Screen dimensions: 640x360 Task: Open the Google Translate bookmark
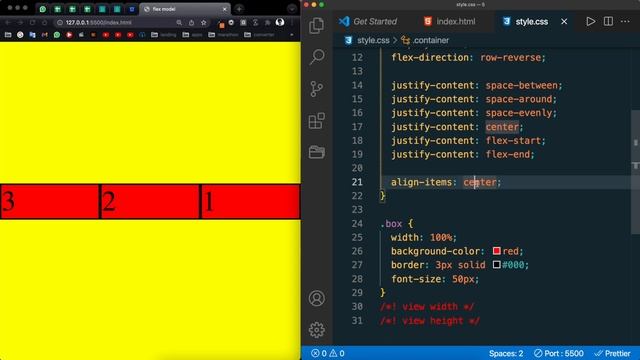click(32, 35)
